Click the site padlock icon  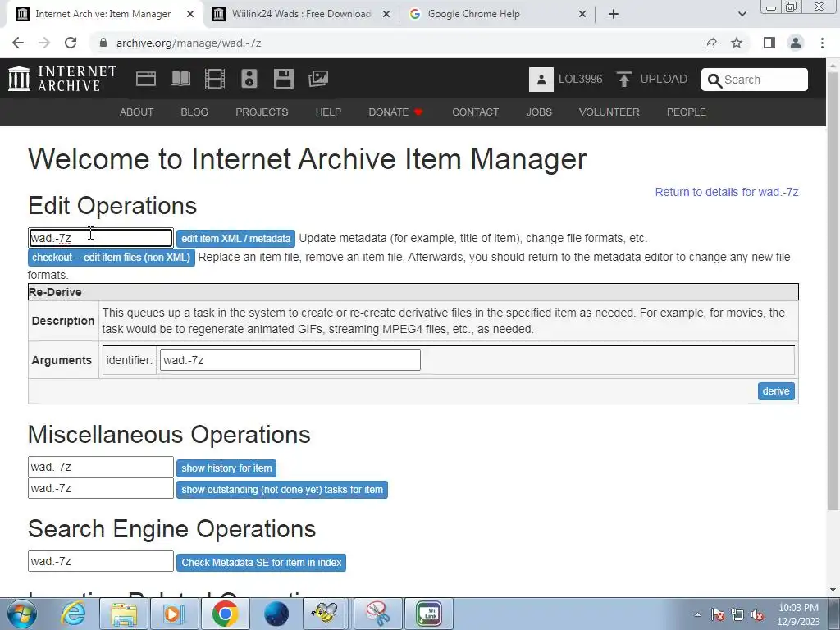(x=103, y=43)
